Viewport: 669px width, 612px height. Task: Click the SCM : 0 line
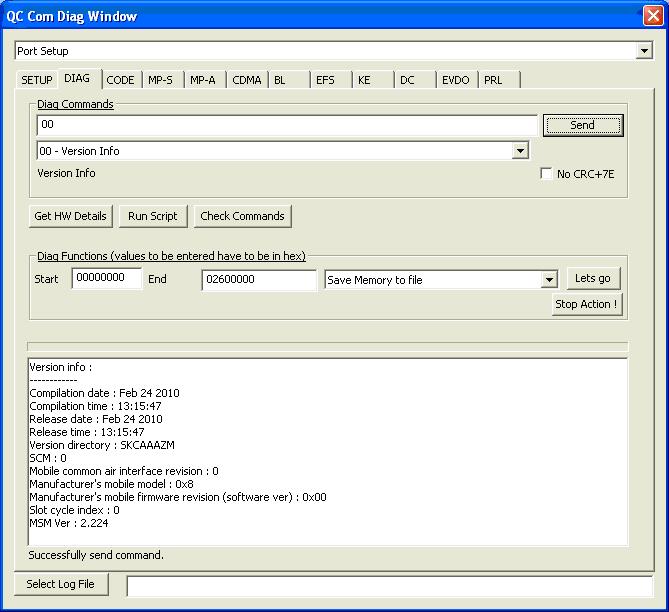[48, 458]
